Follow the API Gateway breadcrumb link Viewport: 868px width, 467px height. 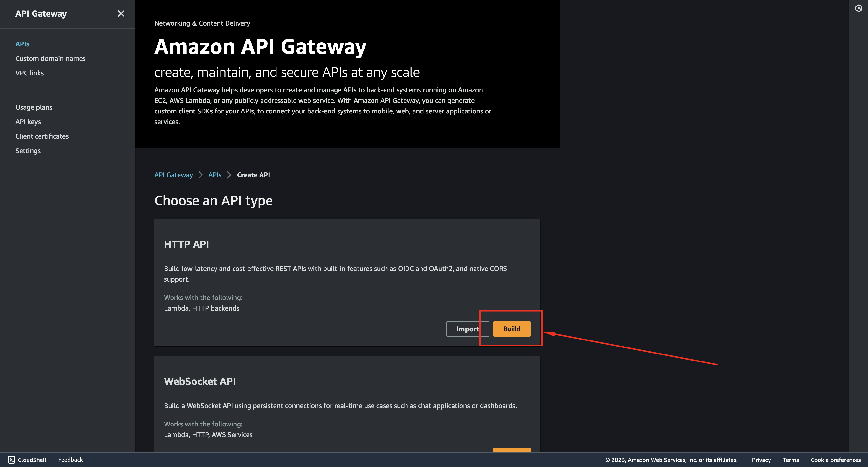click(x=173, y=175)
